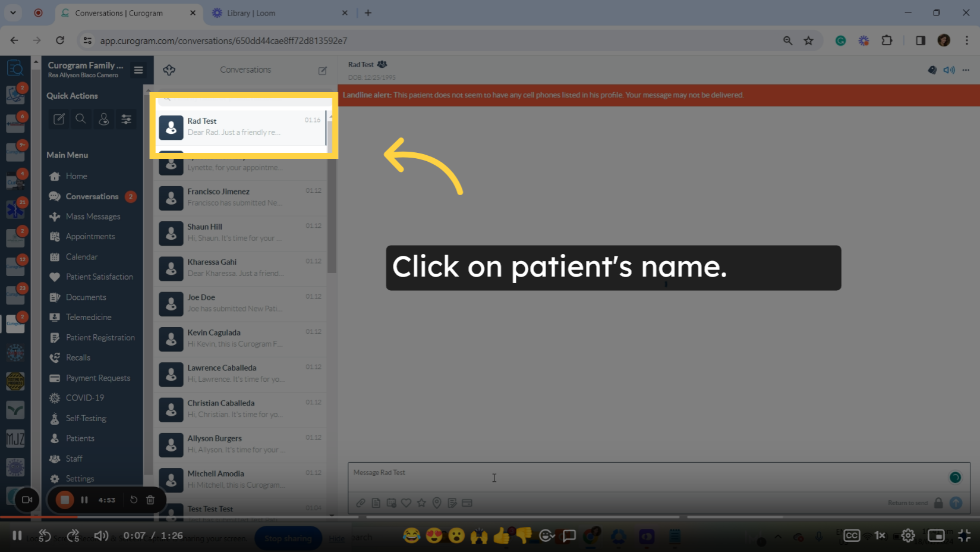Open the attachment paperclip in the message composer
Image resolution: width=980 pixels, height=552 pixels.
361,503
